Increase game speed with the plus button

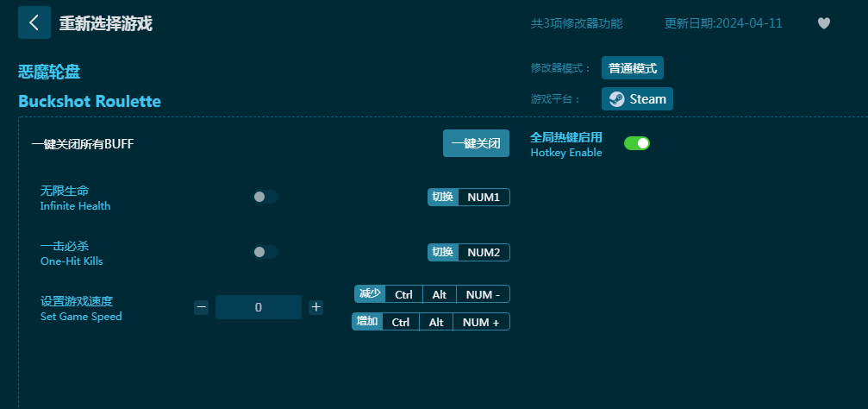(x=315, y=307)
